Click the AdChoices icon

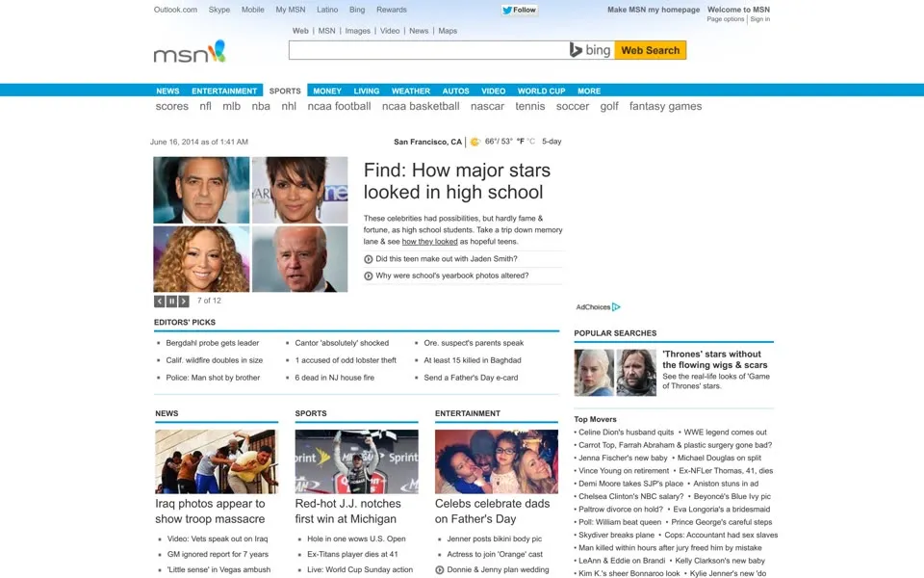point(616,306)
